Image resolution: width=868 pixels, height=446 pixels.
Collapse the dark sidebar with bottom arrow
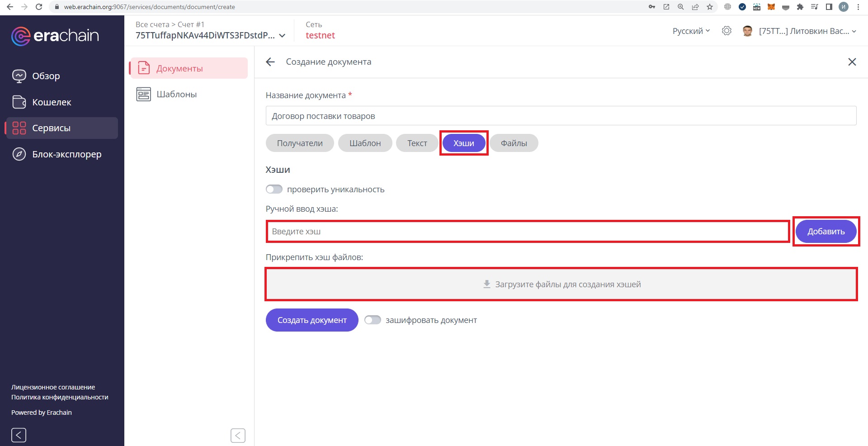(x=19, y=435)
